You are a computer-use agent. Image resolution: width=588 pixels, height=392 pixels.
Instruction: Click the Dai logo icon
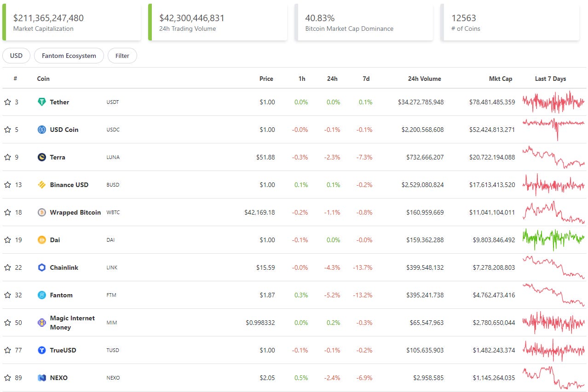coord(42,240)
